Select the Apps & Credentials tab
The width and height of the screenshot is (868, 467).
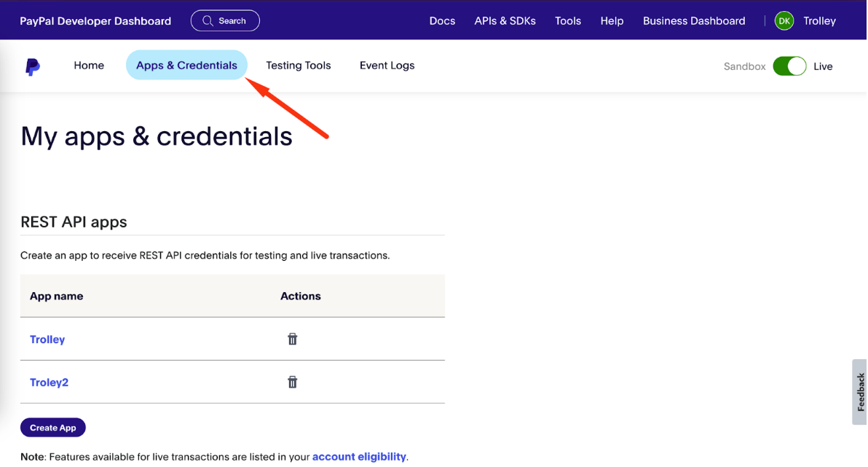click(x=186, y=65)
